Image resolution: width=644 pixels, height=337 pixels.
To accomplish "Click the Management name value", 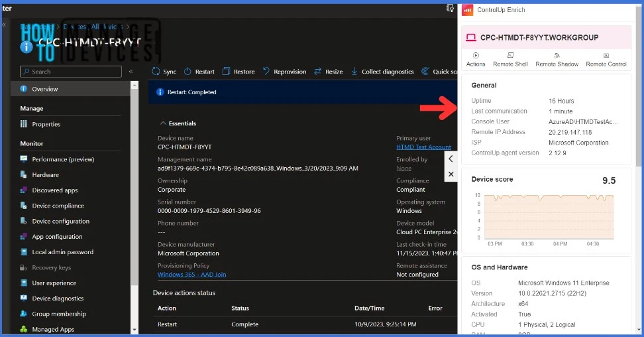I will pyautogui.click(x=258, y=168).
